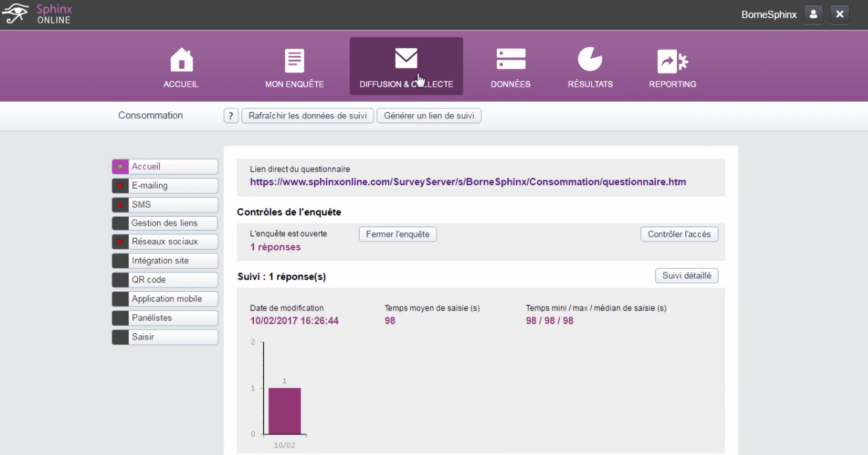Click the Fermer l'enquête button
868x455 pixels.
(397, 234)
